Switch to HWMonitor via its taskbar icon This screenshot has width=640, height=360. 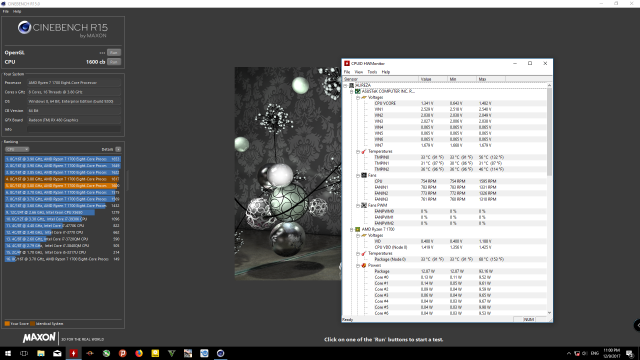[x=73, y=353]
